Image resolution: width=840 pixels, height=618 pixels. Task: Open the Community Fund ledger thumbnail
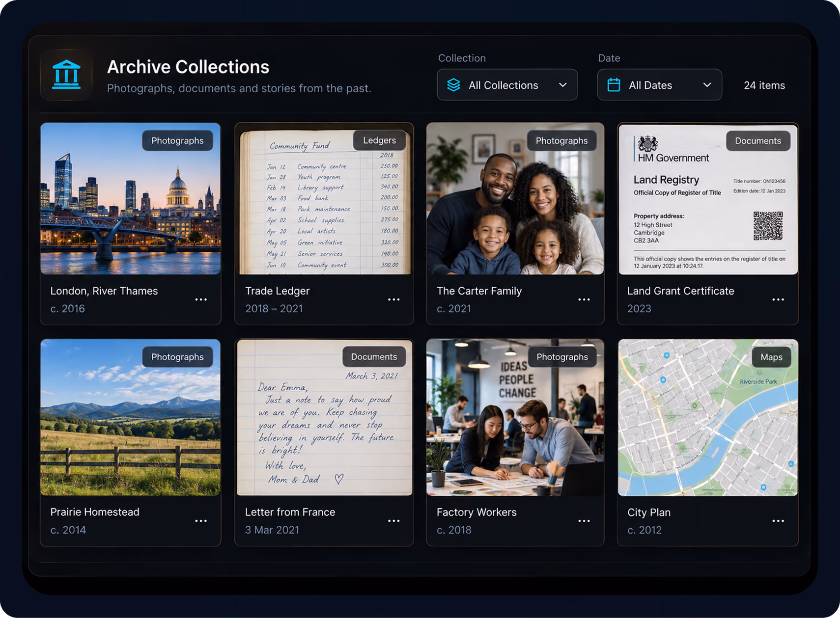[x=324, y=199]
